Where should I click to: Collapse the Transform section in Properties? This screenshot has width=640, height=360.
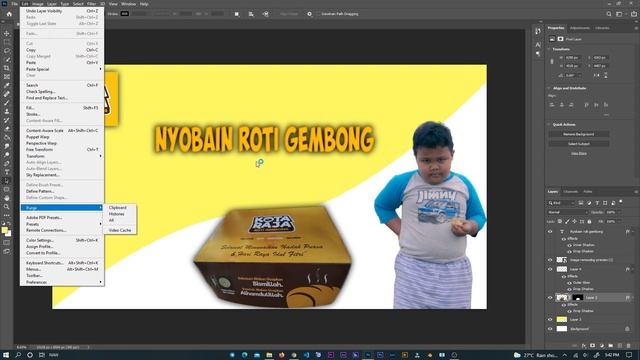click(x=549, y=49)
